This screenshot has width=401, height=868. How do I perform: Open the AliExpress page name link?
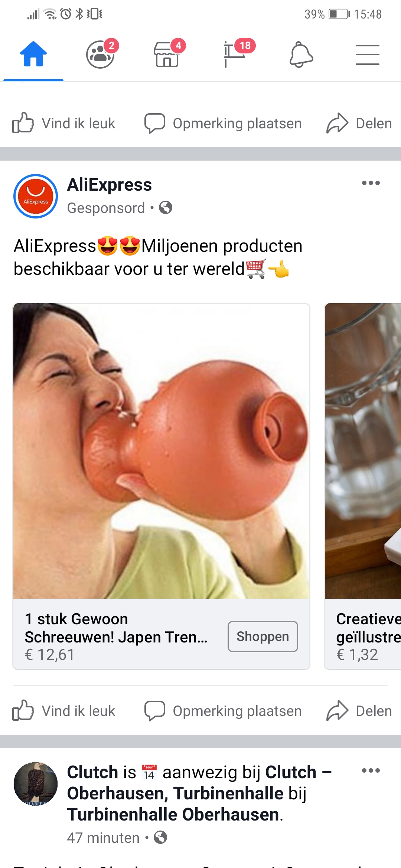(110, 184)
